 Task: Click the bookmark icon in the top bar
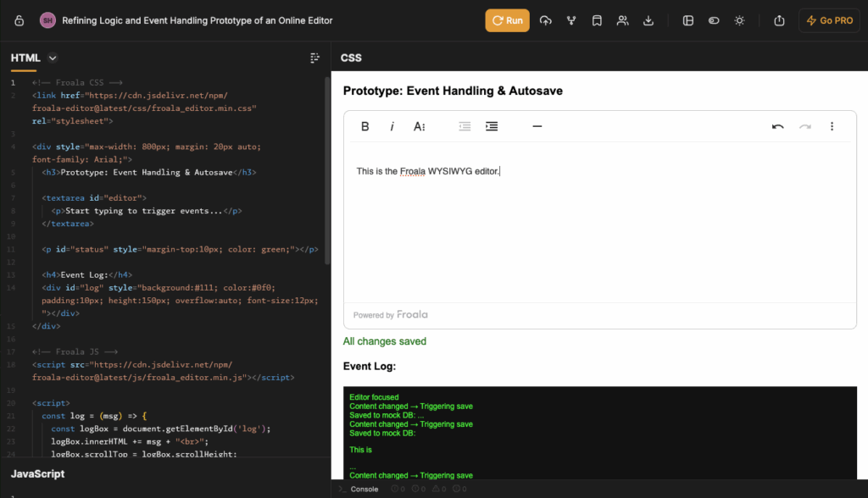597,20
